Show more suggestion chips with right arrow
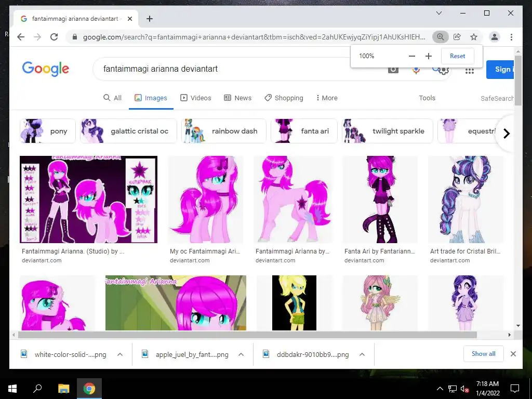 (506, 134)
